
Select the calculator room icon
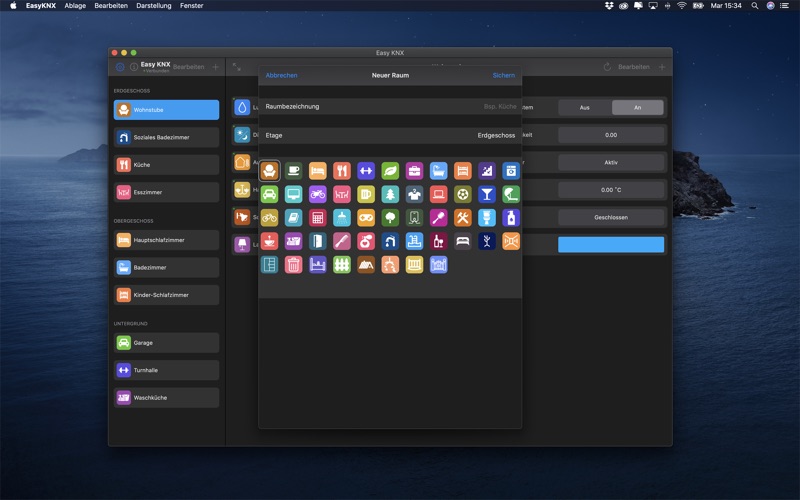pyautogui.click(x=317, y=218)
